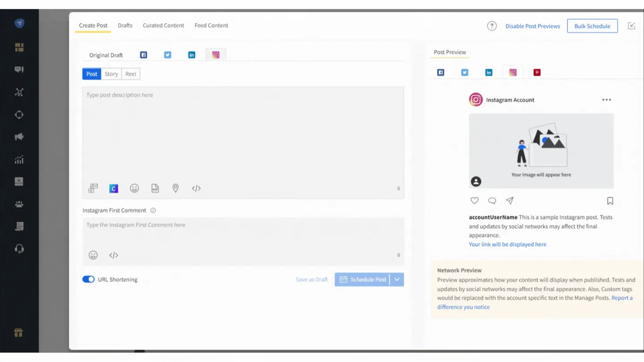
Task: Open media upload options in the composer
Action: coord(93,188)
